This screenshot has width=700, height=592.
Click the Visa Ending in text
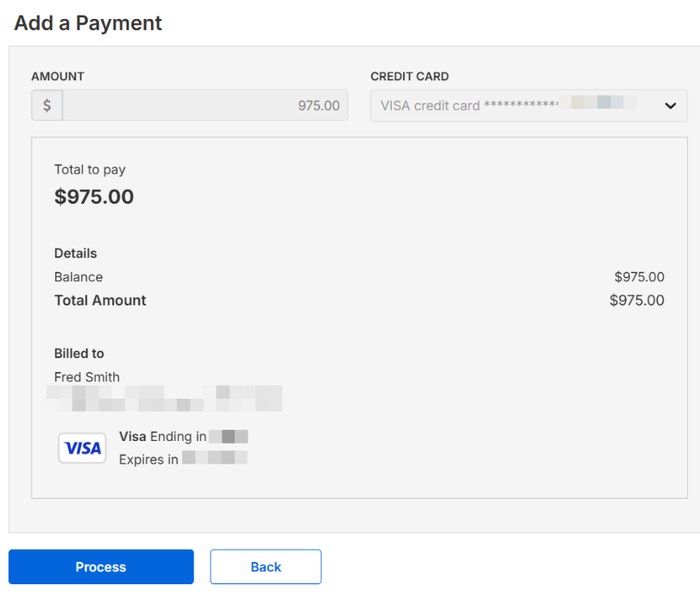click(x=162, y=437)
